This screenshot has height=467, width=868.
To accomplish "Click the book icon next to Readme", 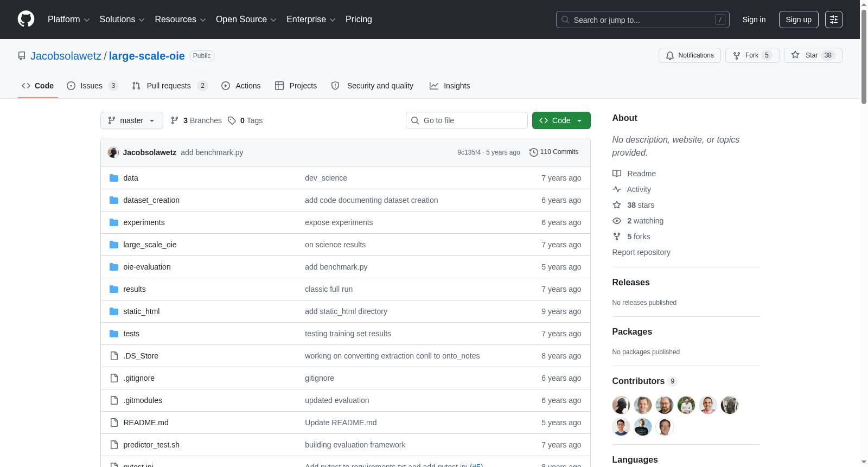I will [617, 174].
